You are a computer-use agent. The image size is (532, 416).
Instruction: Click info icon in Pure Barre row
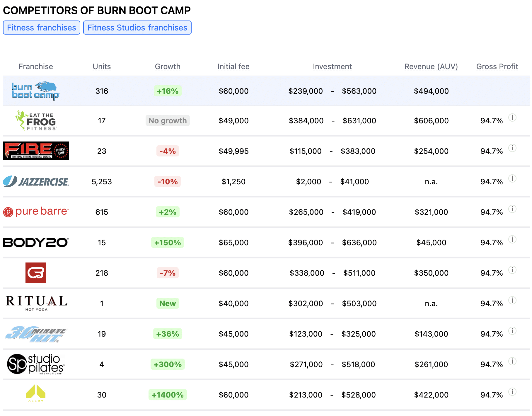tap(512, 209)
